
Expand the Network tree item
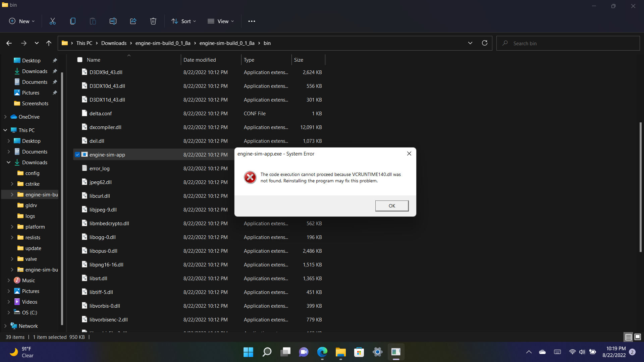(5, 325)
